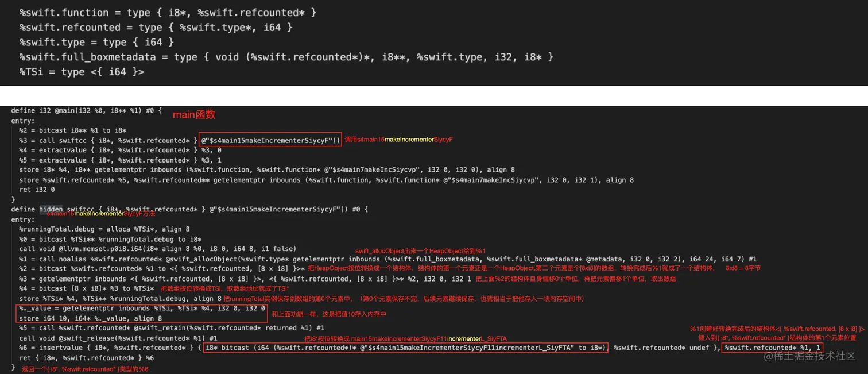Click the red-boxed '%swift.refcounted* %1, 1' text
This screenshot has height=374, width=868.
coord(772,348)
